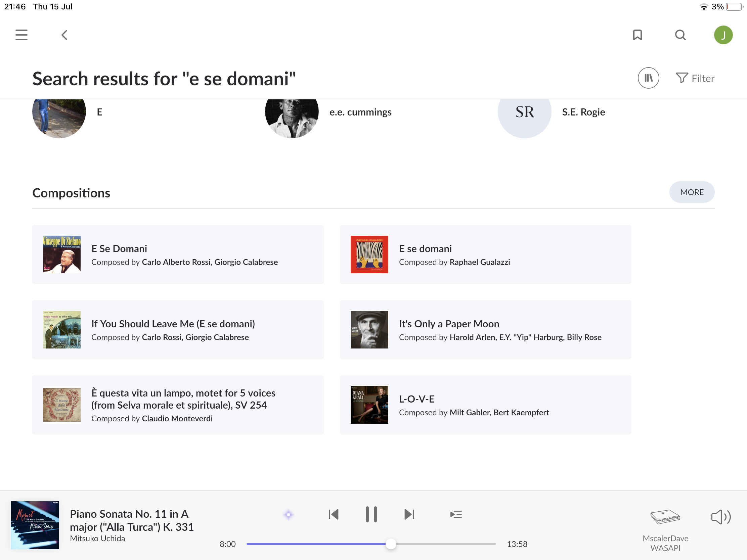Open the bookmarks icon
This screenshot has width=747, height=560.
click(x=637, y=35)
